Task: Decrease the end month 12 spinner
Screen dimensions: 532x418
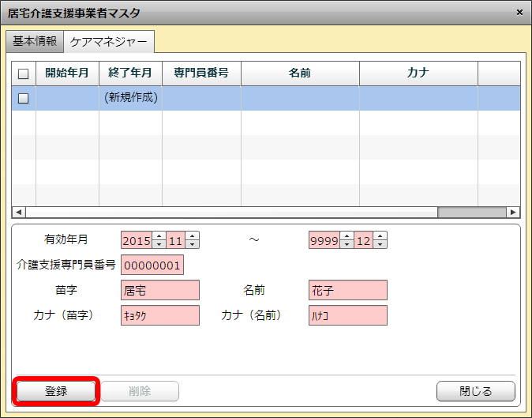Action: 380,244
